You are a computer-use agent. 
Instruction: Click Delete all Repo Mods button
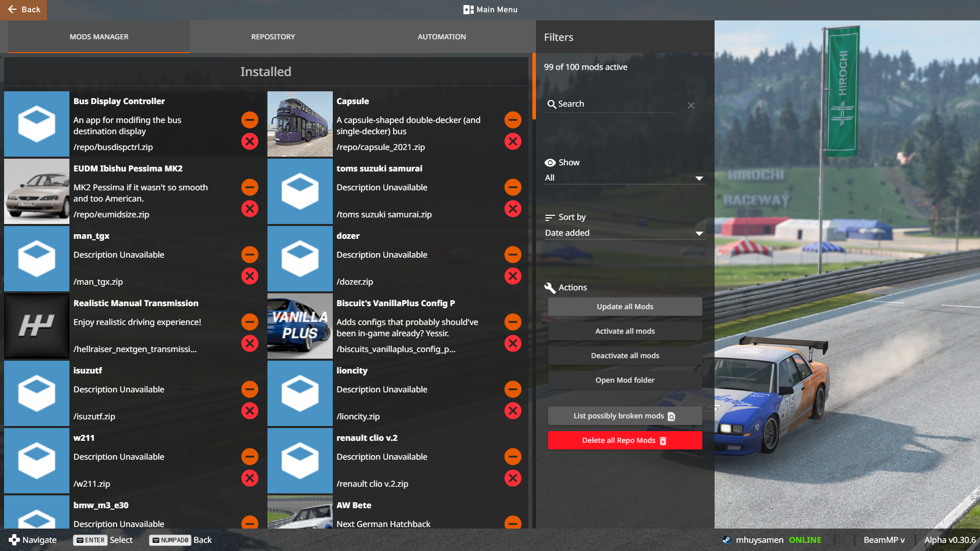(625, 440)
